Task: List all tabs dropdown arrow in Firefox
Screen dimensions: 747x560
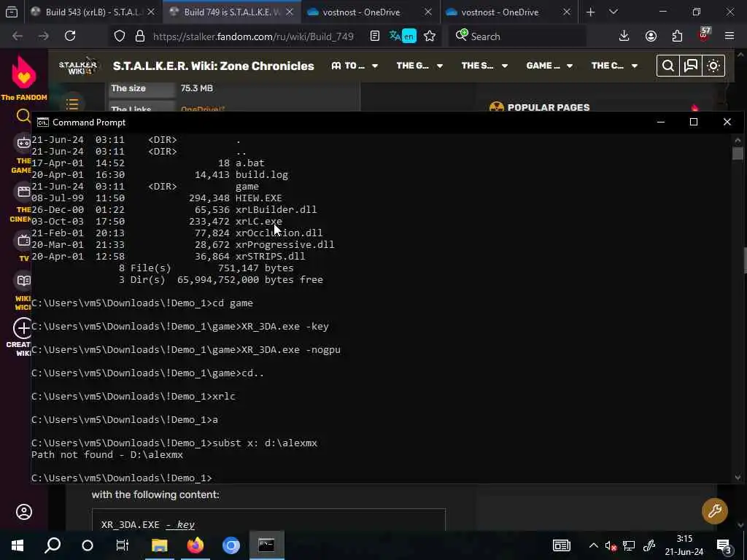Action: point(613,12)
